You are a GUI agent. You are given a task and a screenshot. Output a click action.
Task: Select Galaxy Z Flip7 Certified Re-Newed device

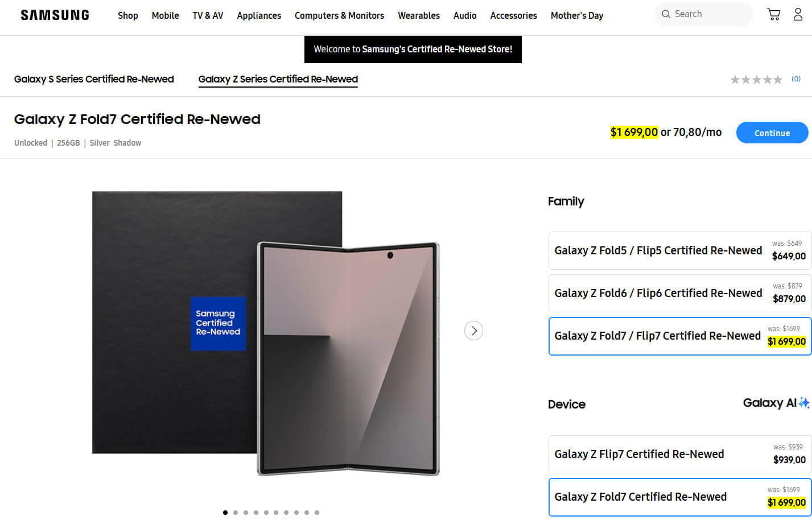(x=679, y=454)
